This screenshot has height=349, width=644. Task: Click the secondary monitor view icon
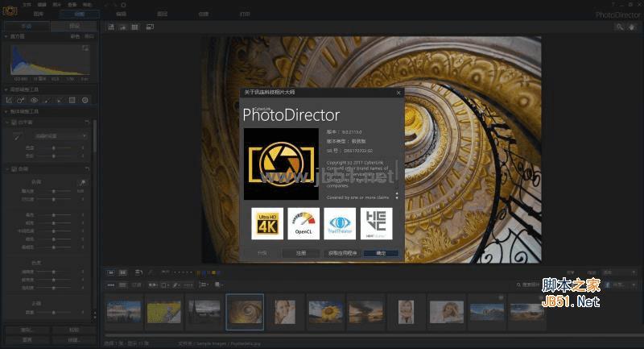click(150, 27)
